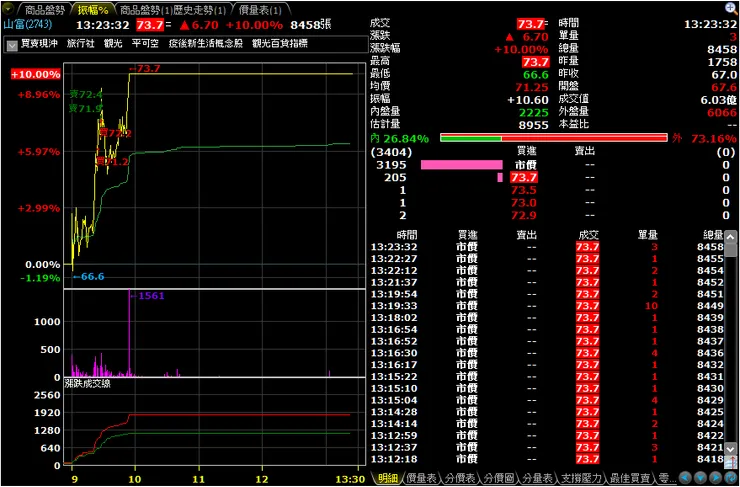Click the 73.0 bid price in order book
The height and width of the screenshot is (487, 740).
pyautogui.click(x=524, y=203)
